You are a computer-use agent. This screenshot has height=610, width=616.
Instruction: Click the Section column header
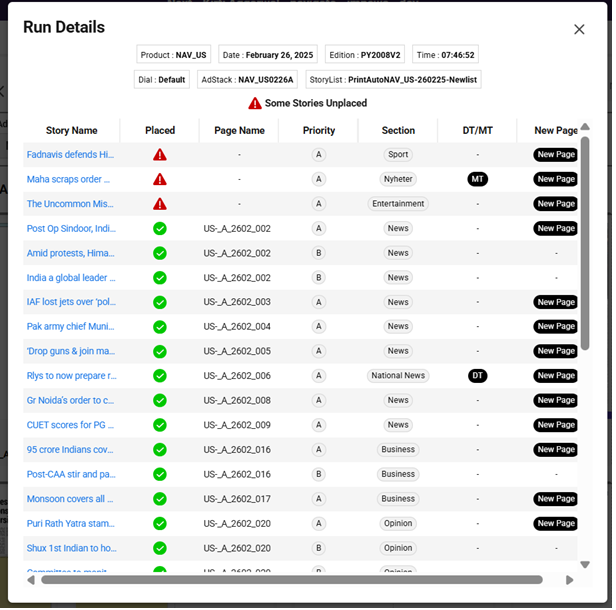[x=398, y=130]
